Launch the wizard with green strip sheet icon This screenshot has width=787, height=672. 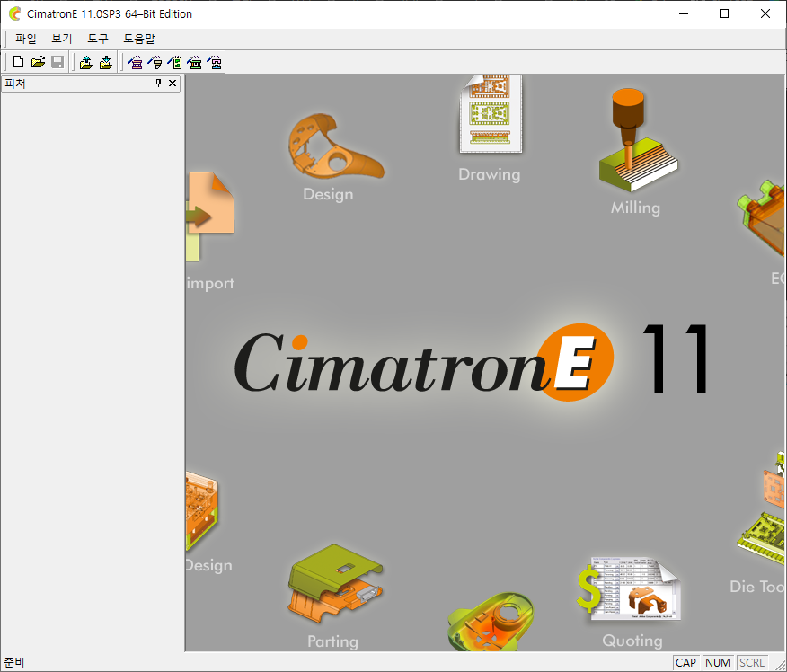tap(174, 62)
